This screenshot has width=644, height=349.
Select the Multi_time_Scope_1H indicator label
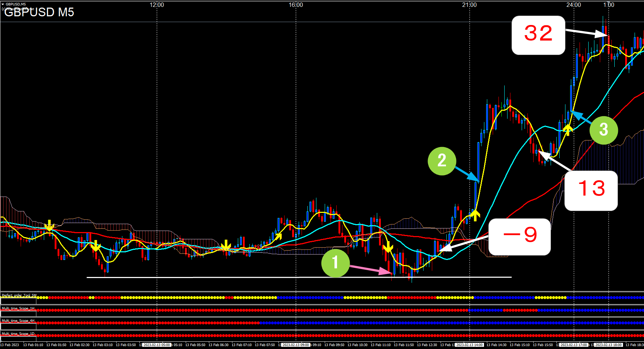(x=18, y=308)
